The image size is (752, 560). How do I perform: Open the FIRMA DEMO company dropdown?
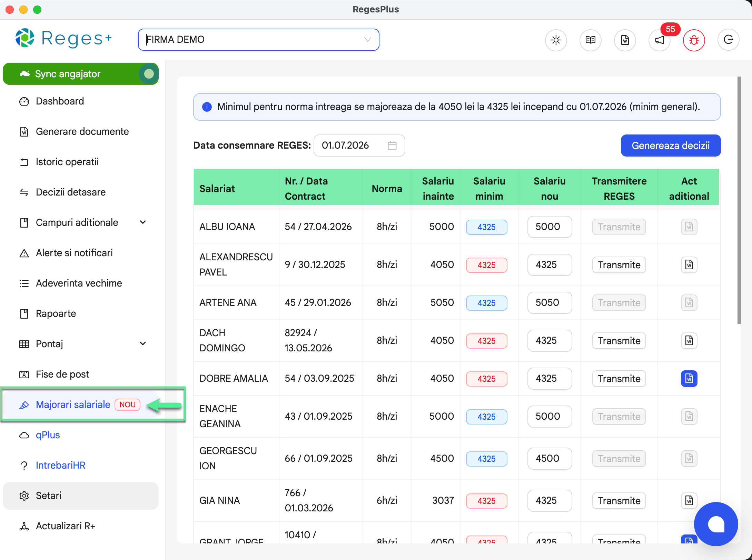(x=258, y=40)
